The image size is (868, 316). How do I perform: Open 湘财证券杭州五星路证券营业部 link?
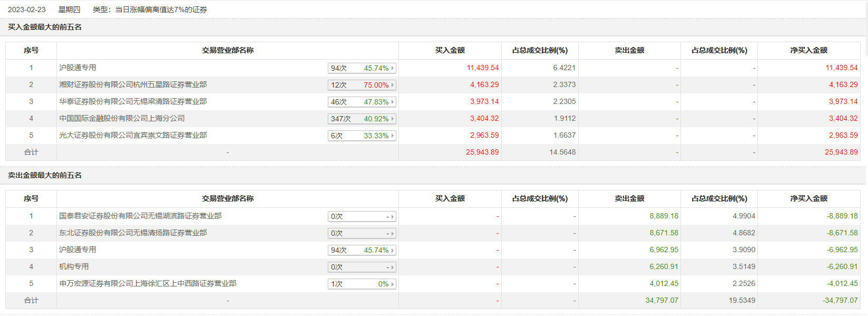pos(133,84)
